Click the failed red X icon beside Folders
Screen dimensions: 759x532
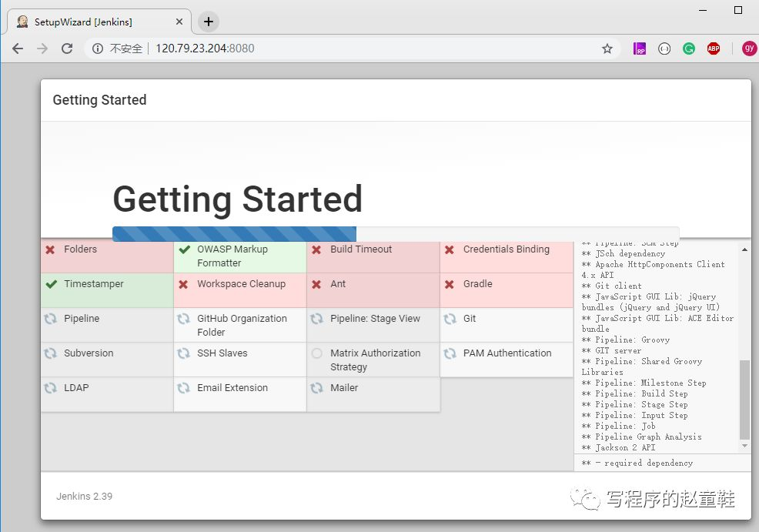point(50,249)
